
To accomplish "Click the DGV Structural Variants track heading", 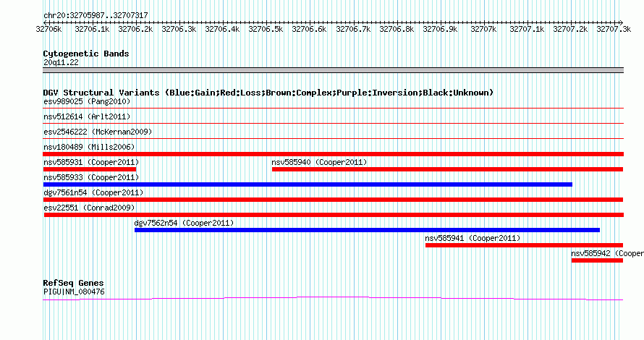I will 268,93.
